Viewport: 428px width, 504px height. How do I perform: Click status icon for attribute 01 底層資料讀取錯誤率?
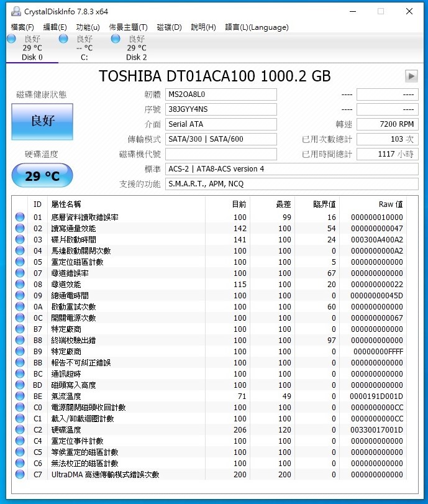click(x=20, y=217)
